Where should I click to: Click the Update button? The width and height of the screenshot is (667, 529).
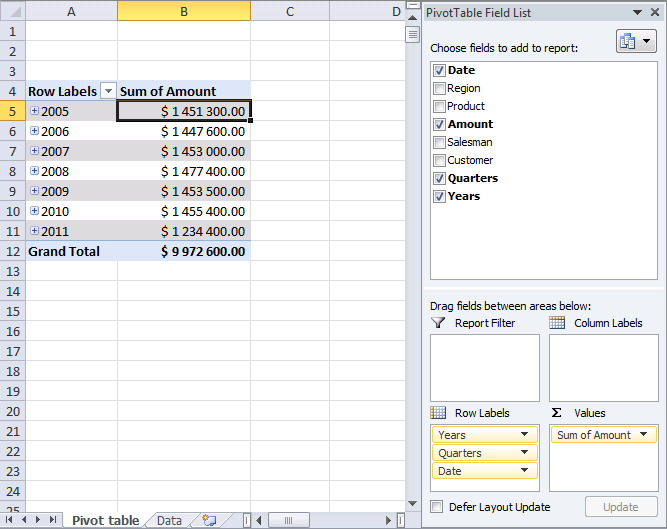pyautogui.click(x=620, y=507)
